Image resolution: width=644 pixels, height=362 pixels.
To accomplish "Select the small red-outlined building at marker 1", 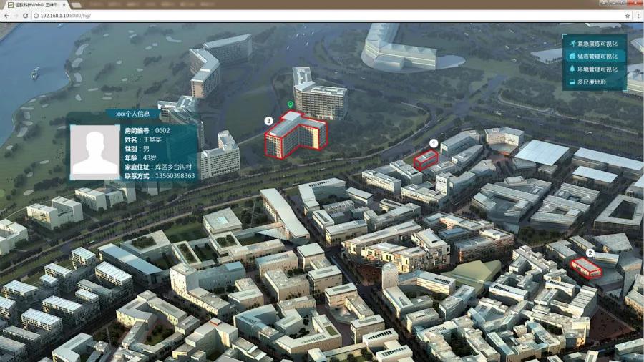I will 426,160.
